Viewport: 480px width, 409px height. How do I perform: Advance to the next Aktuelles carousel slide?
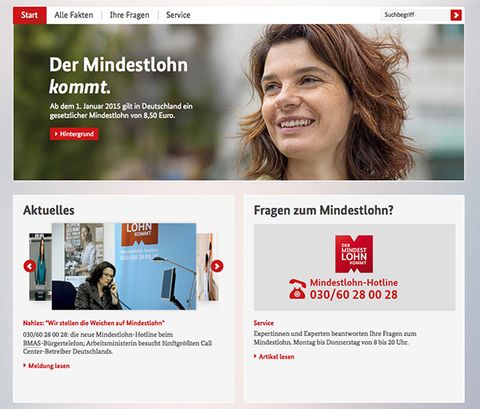pyautogui.click(x=217, y=266)
